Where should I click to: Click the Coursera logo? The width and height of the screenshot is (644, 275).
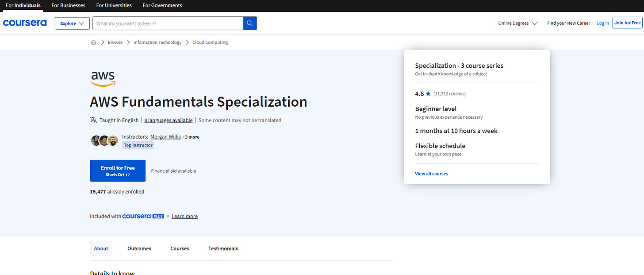[x=25, y=23]
